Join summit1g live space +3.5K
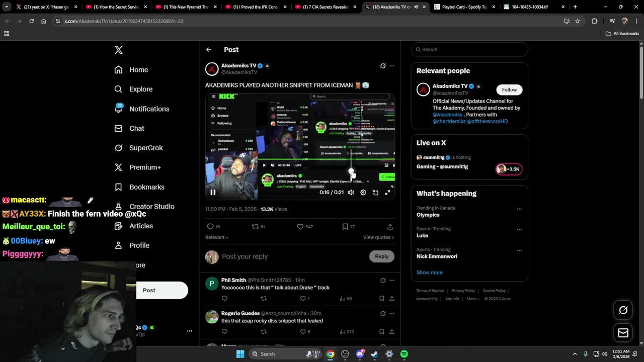 509,169
